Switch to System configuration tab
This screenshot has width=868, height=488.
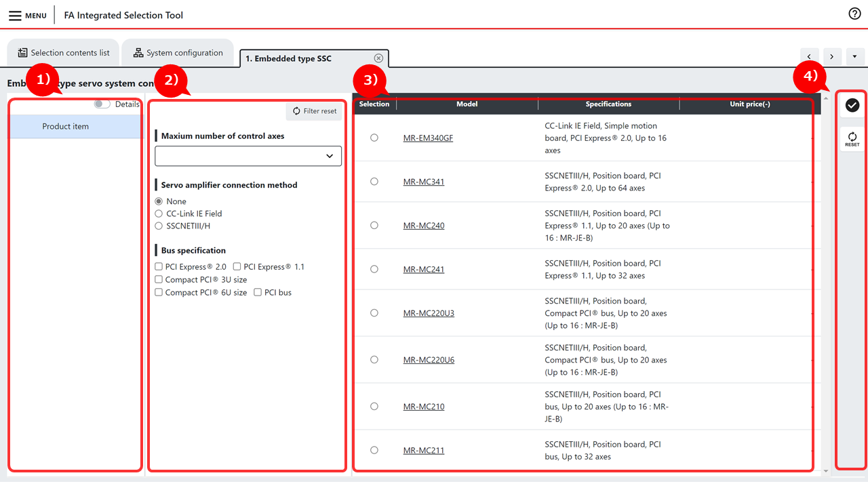point(178,53)
